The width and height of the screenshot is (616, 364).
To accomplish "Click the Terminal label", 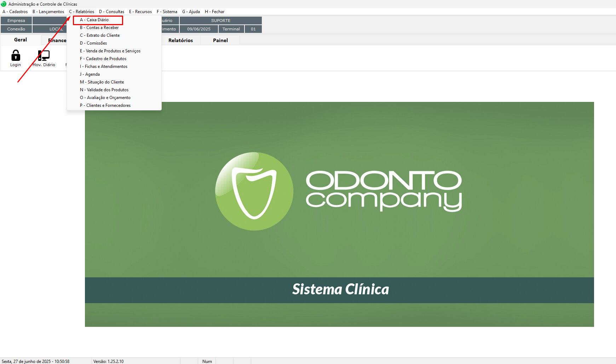I will tap(231, 29).
